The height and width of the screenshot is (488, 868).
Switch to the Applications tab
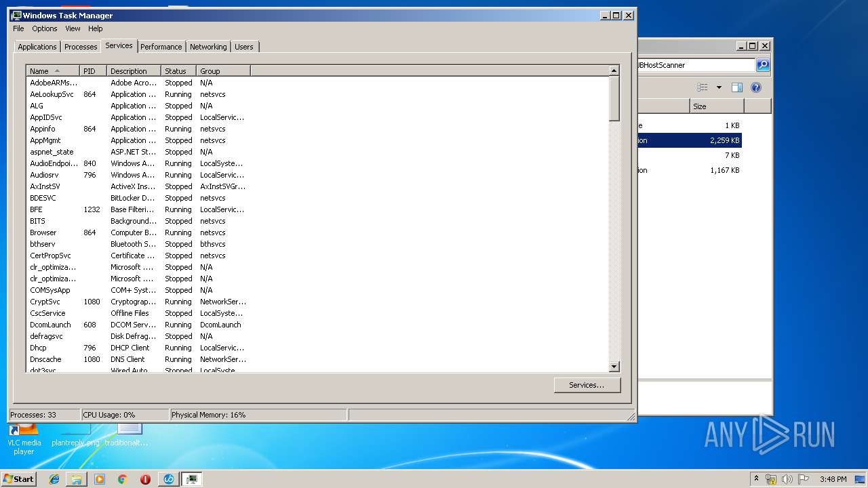point(37,47)
